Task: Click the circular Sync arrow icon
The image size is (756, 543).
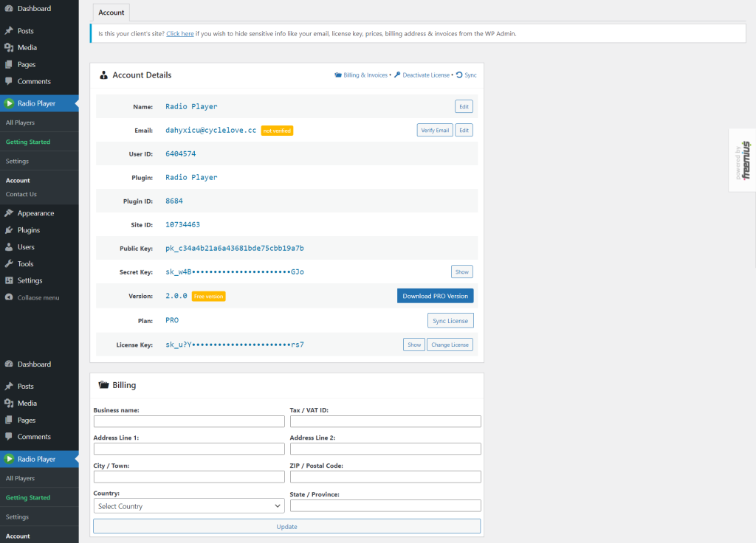Action: (x=459, y=75)
